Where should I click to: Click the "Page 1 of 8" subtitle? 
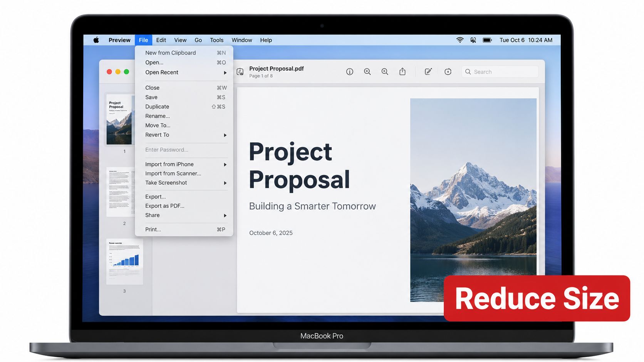261,76
